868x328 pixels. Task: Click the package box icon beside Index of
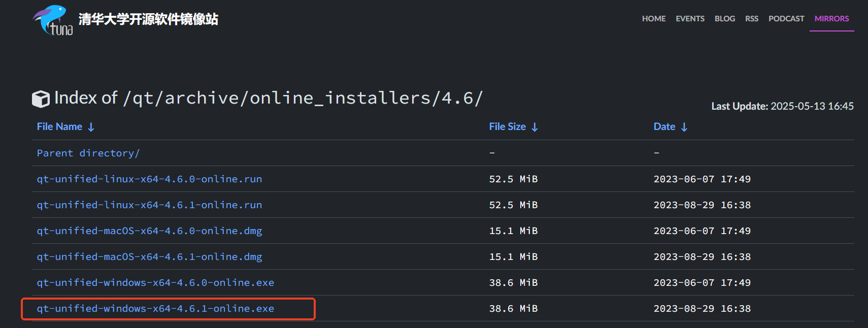tap(41, 99)
